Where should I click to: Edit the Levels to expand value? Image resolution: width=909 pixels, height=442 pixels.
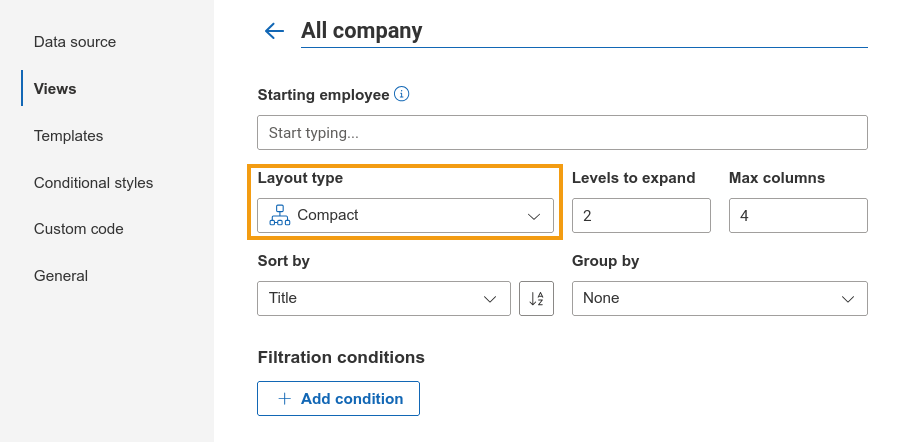tap(641, 216)
